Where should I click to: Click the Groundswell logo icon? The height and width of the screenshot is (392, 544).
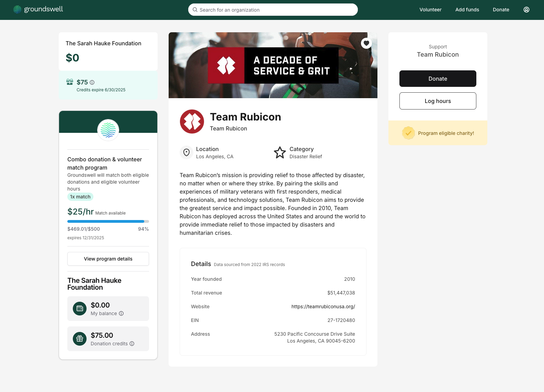17,10
